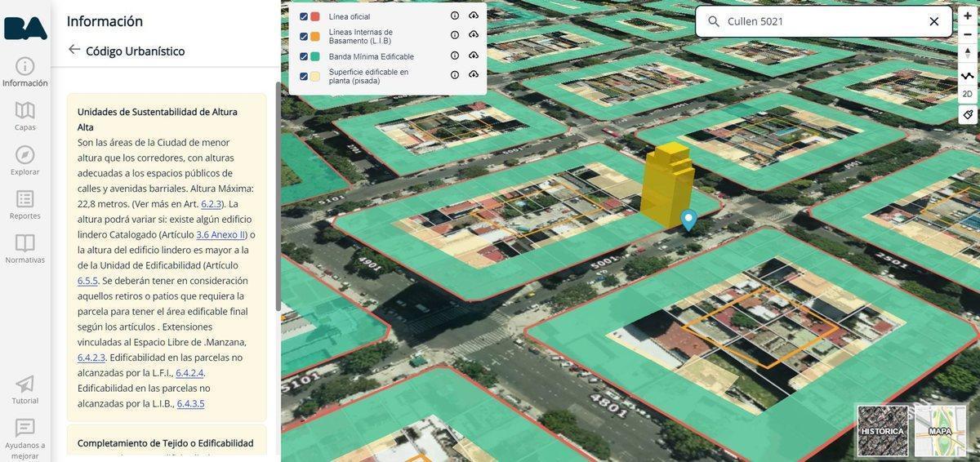The image size is (980, 462).
Task: Open the Ayudanos a mejorar feedback option
Action: pyautogui.click(x=25, y=439)
